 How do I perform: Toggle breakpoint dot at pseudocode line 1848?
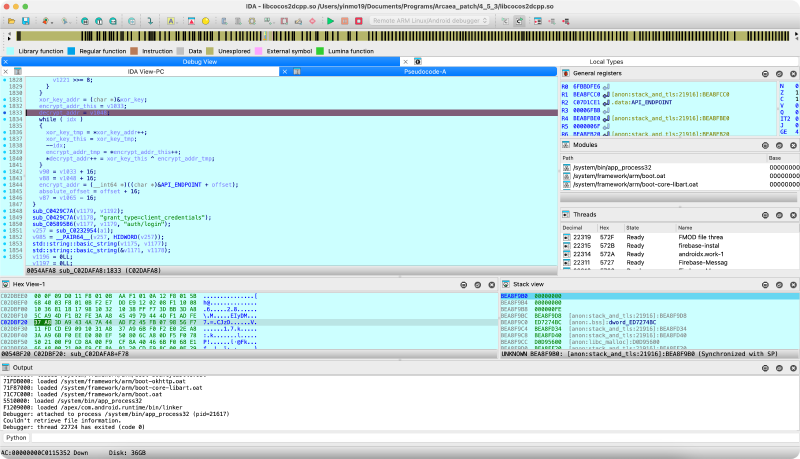(x=5, y=212)
